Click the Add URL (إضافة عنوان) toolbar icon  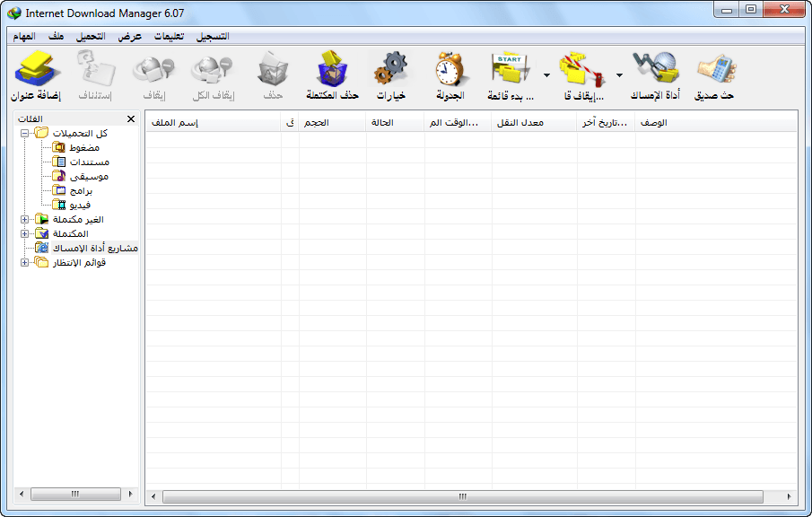[x=36, y=69]
